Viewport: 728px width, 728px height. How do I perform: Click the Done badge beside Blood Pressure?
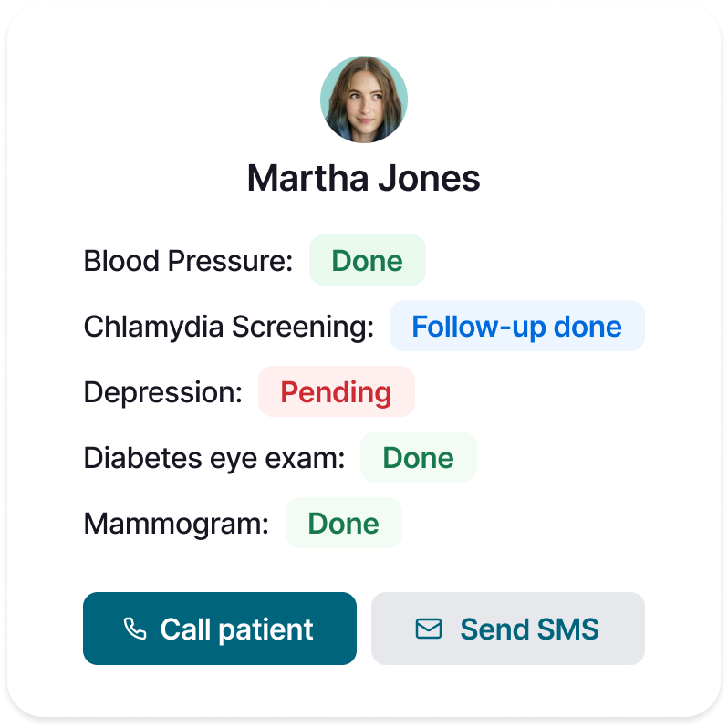tap(367, 261)
